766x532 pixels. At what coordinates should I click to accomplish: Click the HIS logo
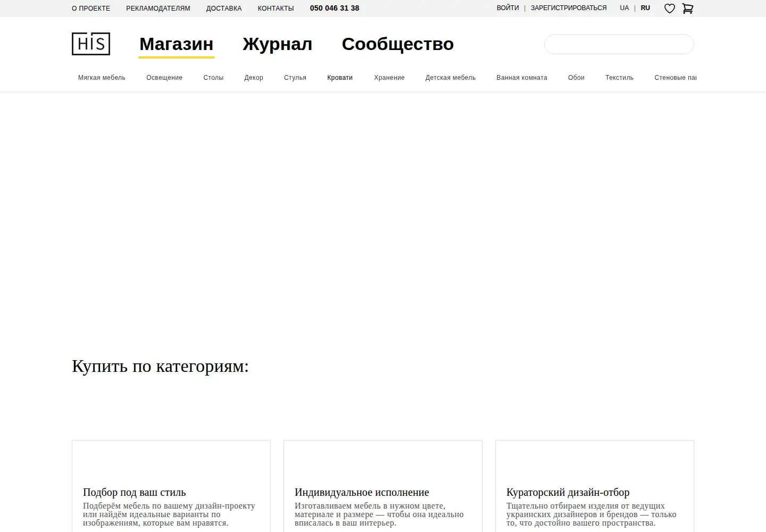(x=91, y=44)
